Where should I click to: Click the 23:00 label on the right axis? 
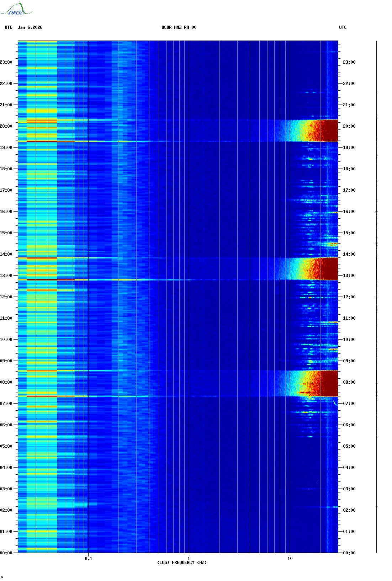349,62
